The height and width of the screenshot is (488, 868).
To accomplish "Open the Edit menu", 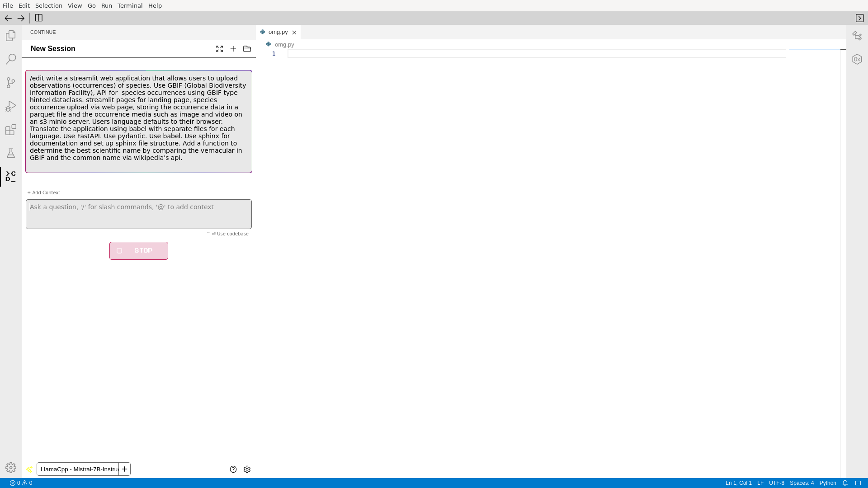I will tap(24, 5).
